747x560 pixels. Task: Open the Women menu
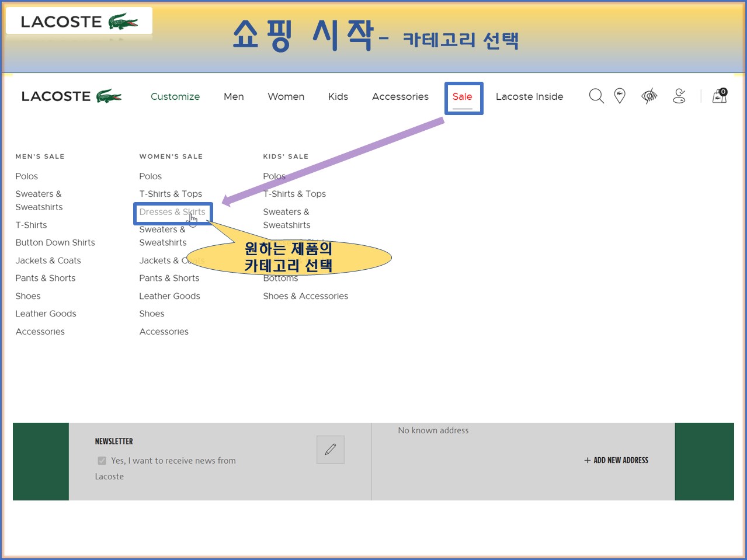tap(286, 96)
